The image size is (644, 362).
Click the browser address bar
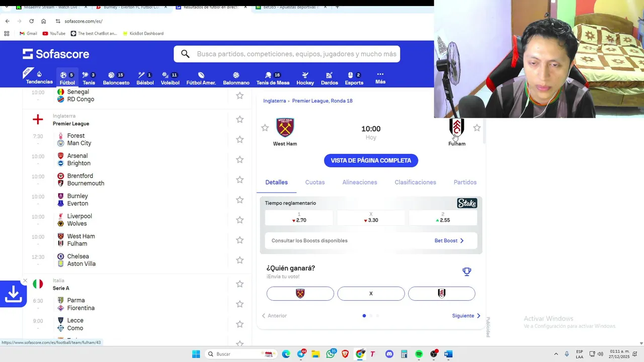pos(242,21)
